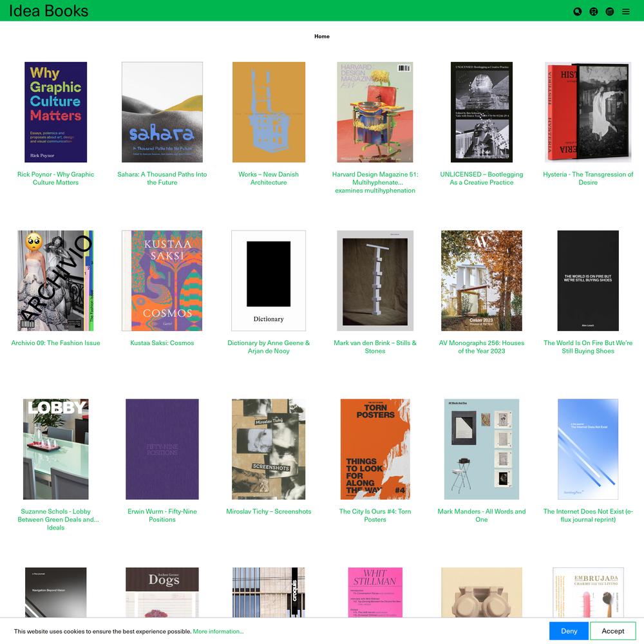Image resolution: width=644 pixels, height=644 pixels.
Task: Deny cookies in the consent banner
Action: pos(569,631)
